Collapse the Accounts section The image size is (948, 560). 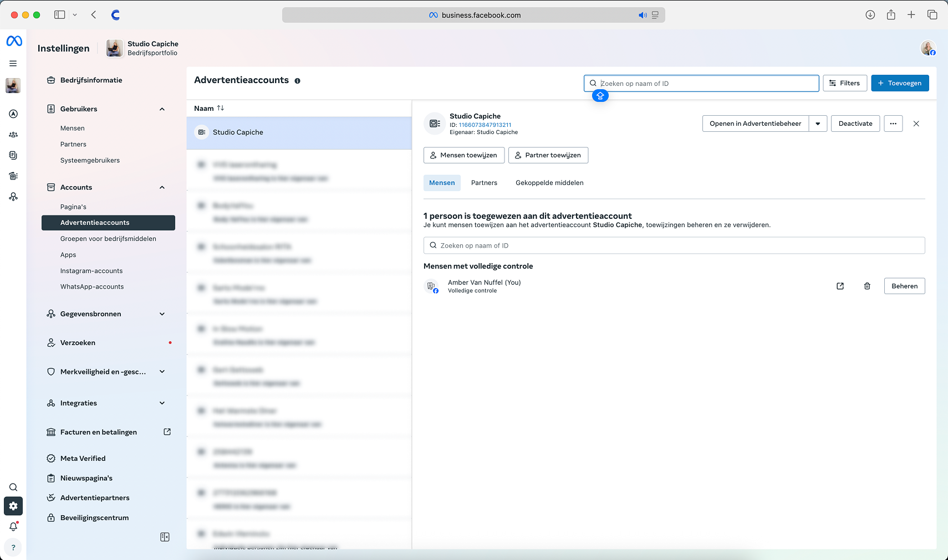click(x=162, y=188)
